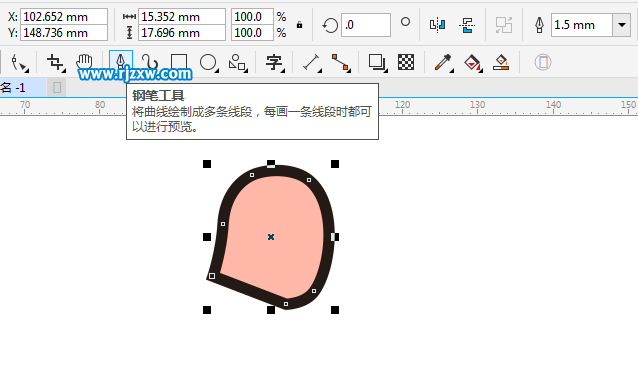Click the horizontal scale factor 100.0 field
Viewport: 638px width, 391px height.
click(x=252, y=17)
